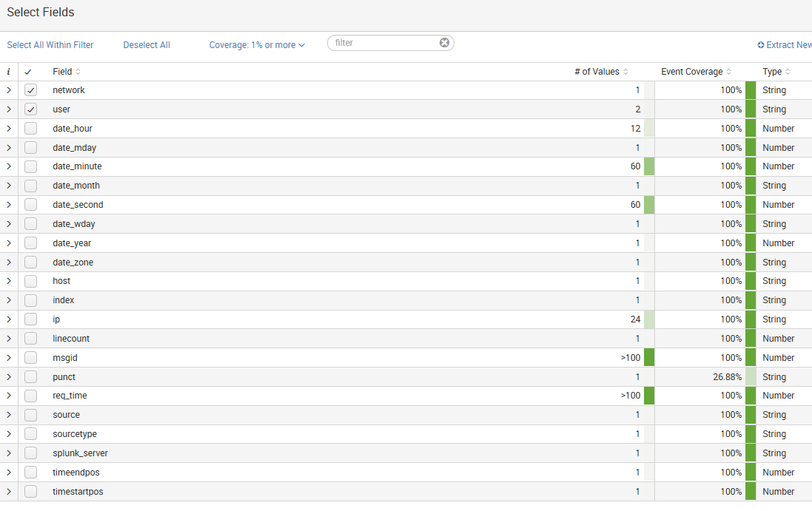Check the req_time field checkbox
The width and height of the screenshot is (812, 511).
[30, 396]
